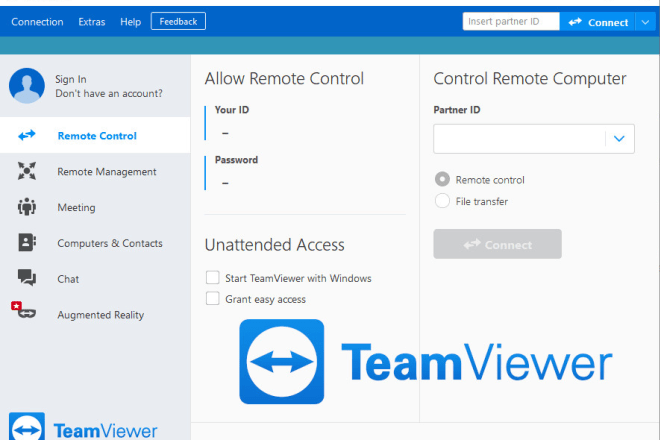Open the Connection menu
Viewport: 660px width, 440px height.
(37, 22)
